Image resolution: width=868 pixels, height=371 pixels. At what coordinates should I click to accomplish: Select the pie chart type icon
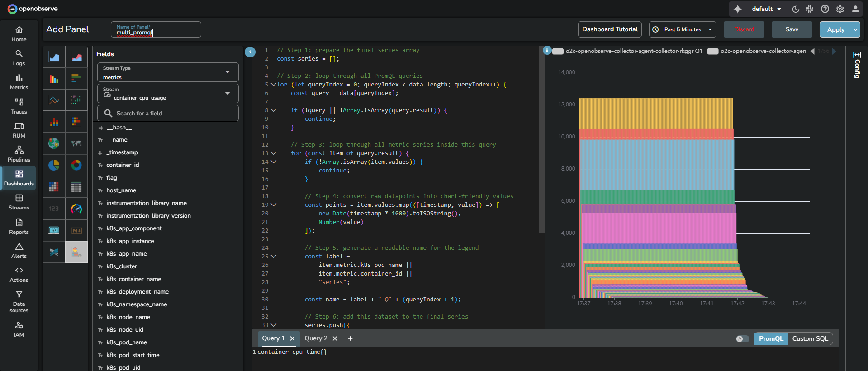point(54,165)
